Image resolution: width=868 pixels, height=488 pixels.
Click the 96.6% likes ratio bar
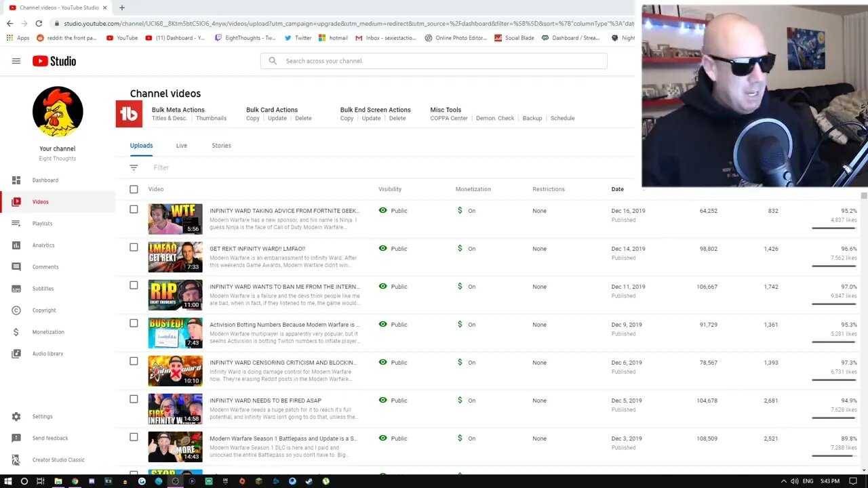coord(834,266)
